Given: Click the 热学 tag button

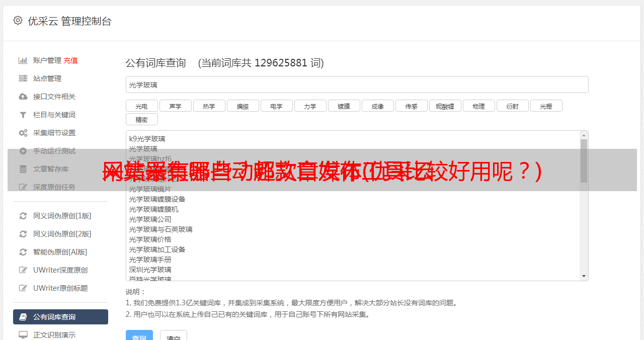Looking at the screenshot, I should click(x=209, y=106).
